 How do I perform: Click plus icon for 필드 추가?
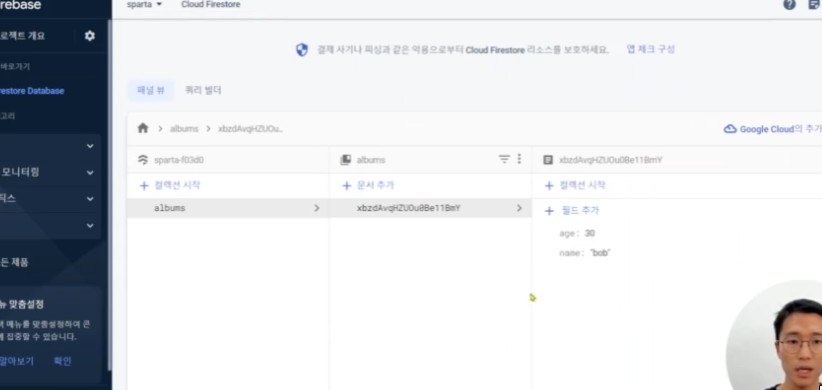tap(549, 211)
